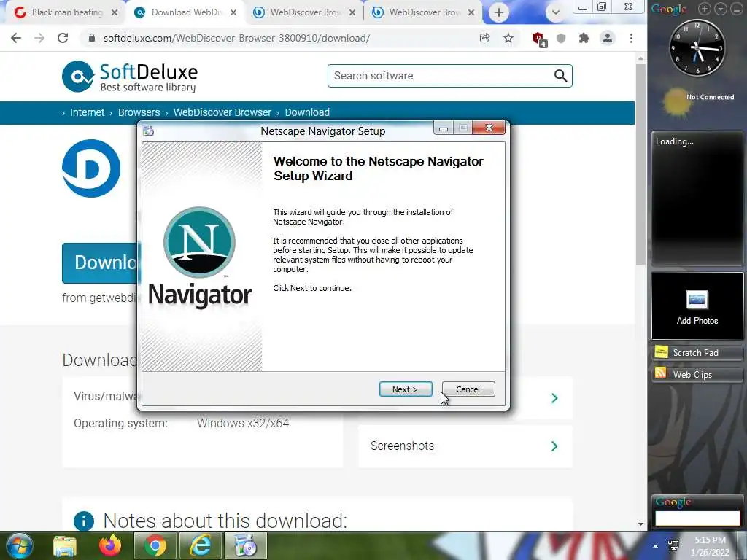This screenshot has height=560, width=747.
Task: Click the WebDiscover D logo
Action: pyautogui.click(x=91, y=168)
